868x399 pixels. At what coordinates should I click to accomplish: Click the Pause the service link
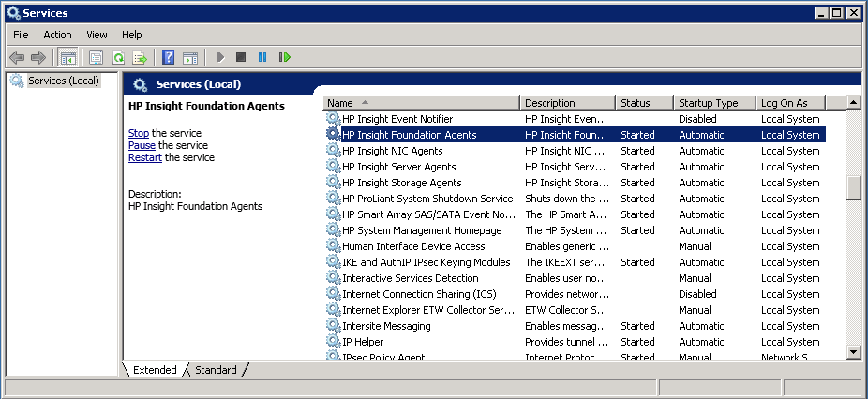(142, 145)
